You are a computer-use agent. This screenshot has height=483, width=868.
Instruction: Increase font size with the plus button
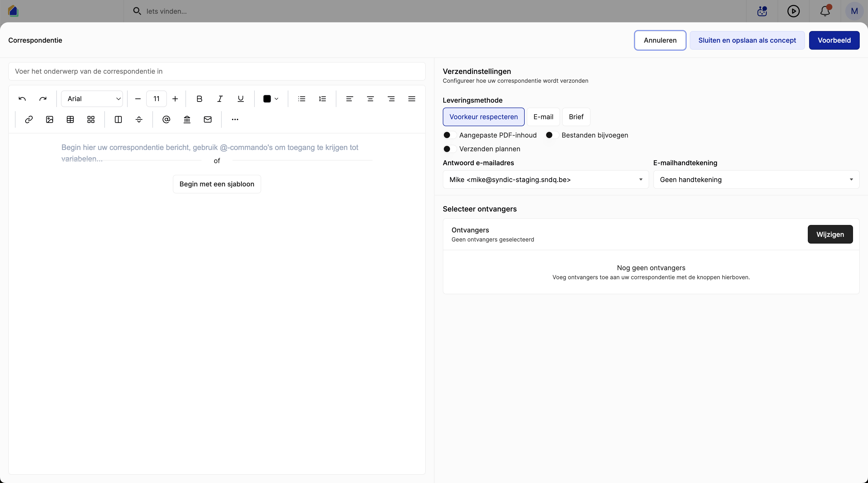coord(175,99)
